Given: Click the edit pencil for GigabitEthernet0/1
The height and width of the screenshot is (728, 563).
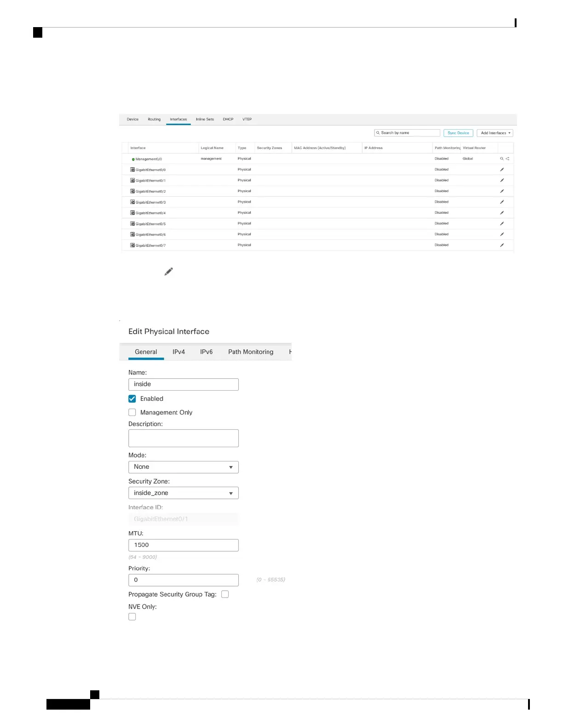Looking at the screenshot, I should click(502, 180).
